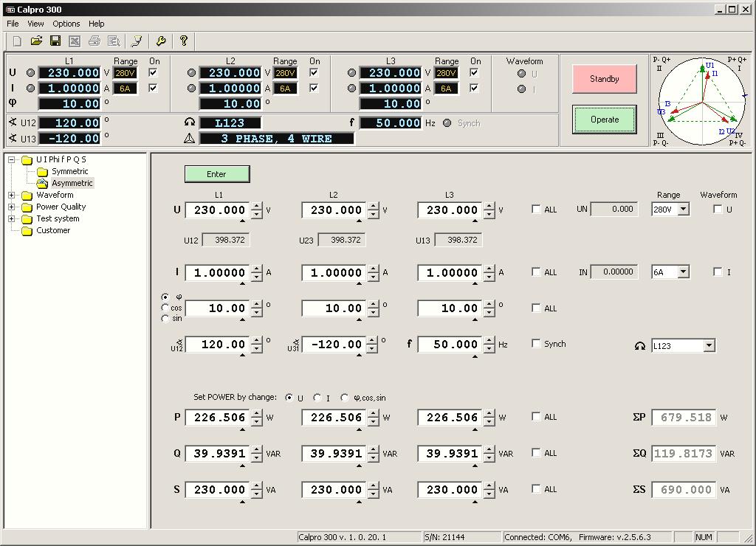
Task: Select the Power Quality tree label
Action: 61,207
